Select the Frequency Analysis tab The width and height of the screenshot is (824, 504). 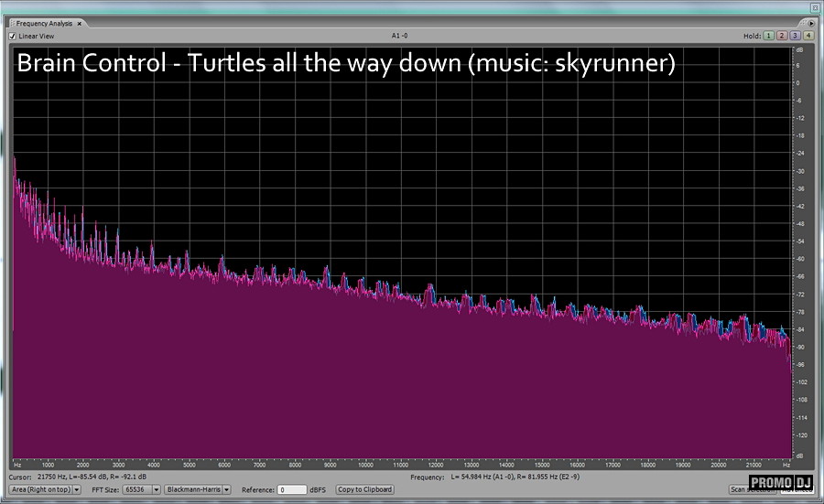click(45, 23)
